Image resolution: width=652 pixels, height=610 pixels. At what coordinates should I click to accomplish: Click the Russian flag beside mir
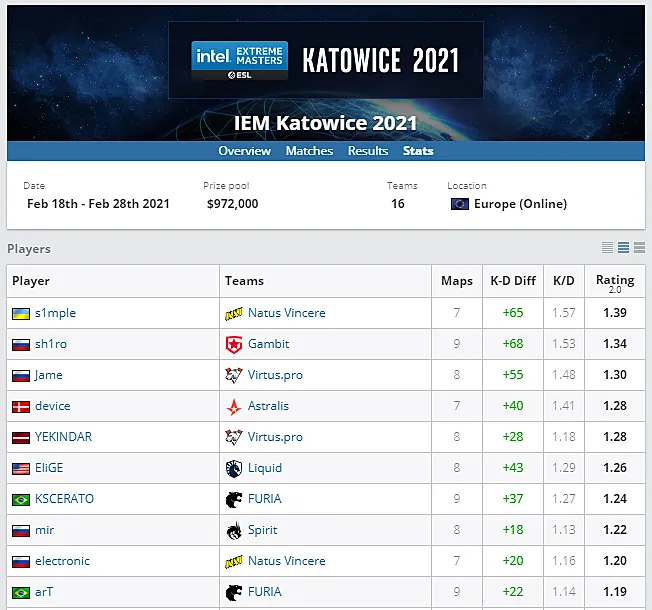21,531
